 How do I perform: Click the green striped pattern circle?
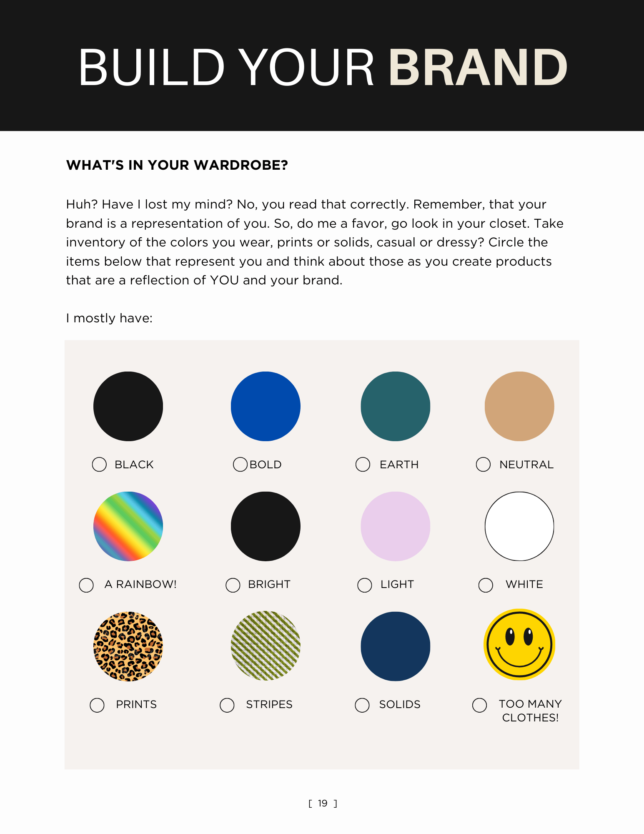tap(266, 646)
